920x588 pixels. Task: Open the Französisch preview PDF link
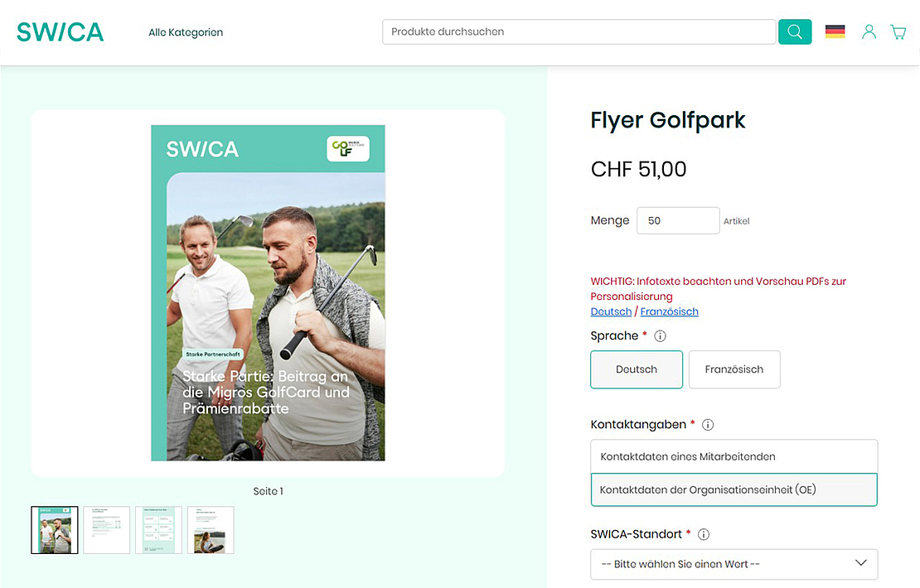point(669,311)
